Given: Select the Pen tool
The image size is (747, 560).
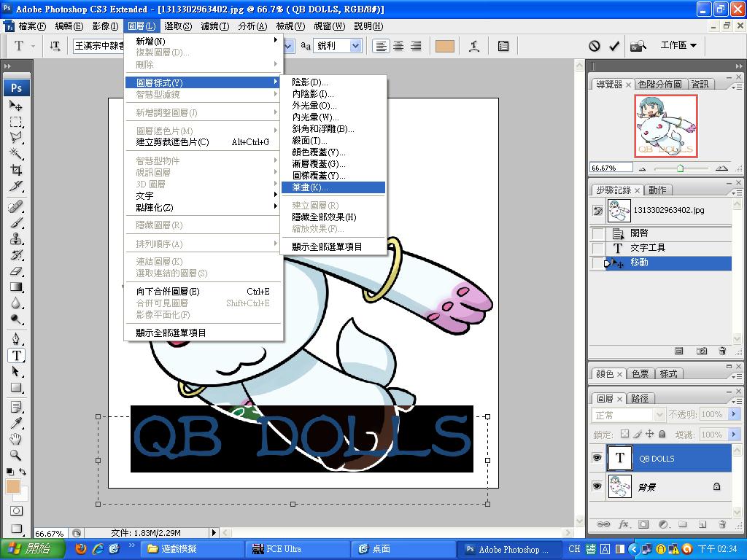Looking at the screenshot, I should (x=16, y=339).
